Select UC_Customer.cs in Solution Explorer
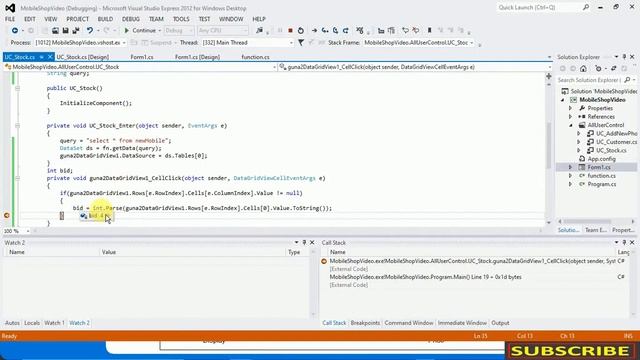Viewport: 640px width, 360px height. [616, 142]
